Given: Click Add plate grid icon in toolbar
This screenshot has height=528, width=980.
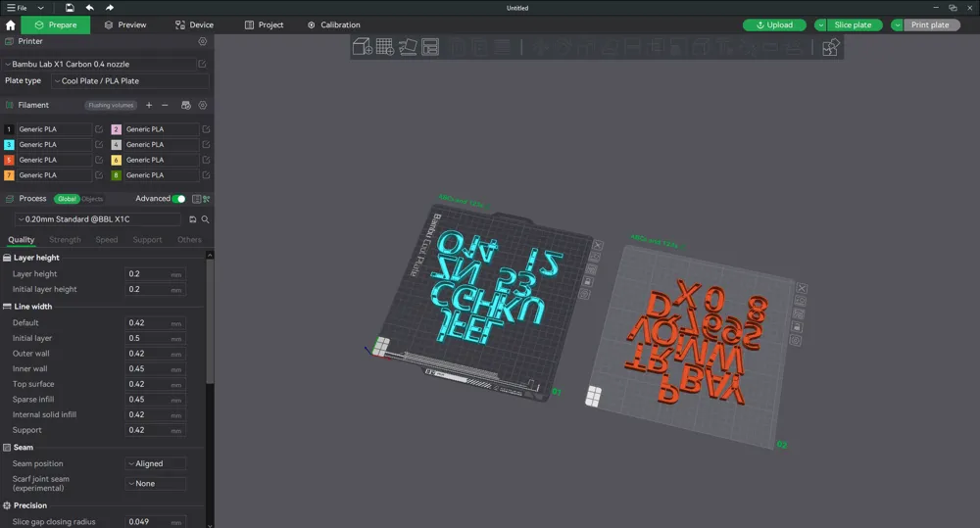Looking at the screenshot, I should [385, 47].
